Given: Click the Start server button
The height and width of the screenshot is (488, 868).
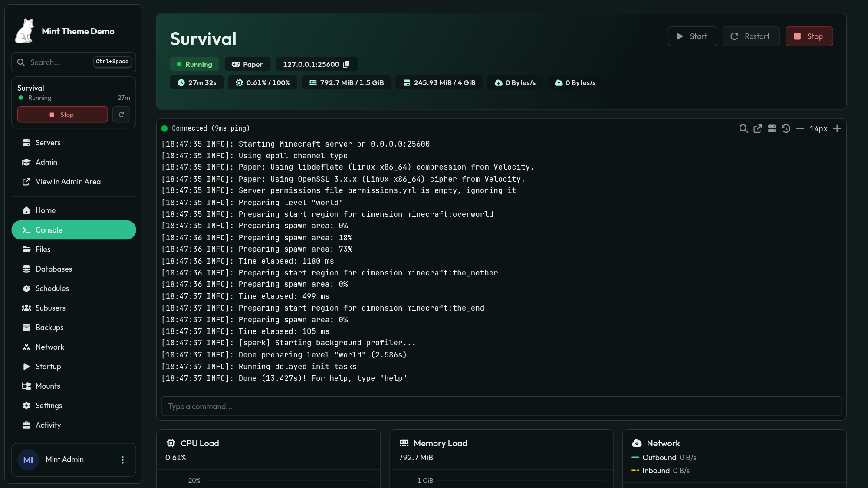Looking at the screenshot, I should pyautogui.click(x=692, y=36).
